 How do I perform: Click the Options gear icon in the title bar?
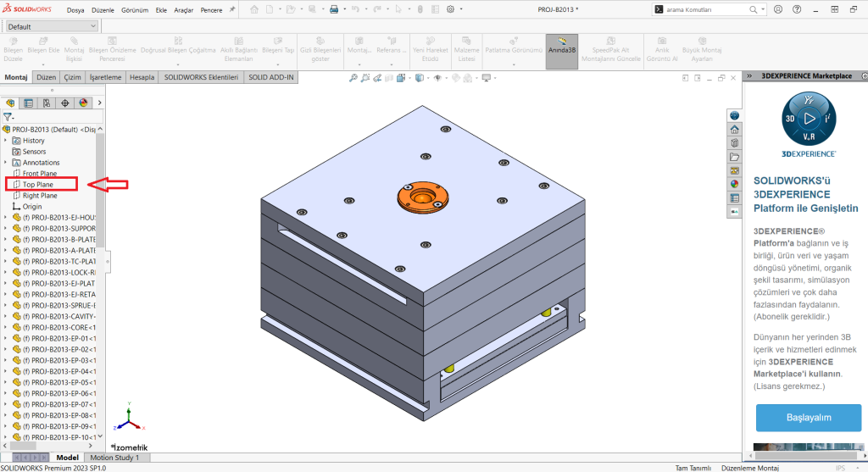(449, 9)
